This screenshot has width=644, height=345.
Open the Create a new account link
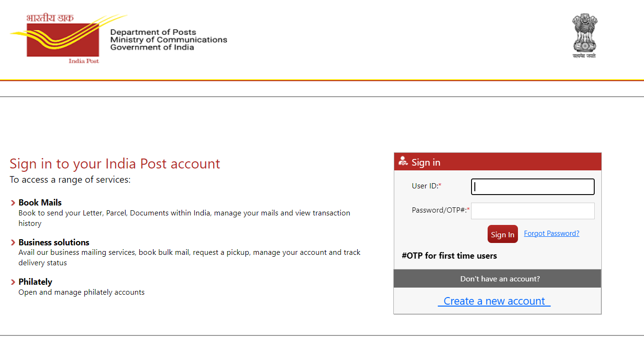(494, 301)
